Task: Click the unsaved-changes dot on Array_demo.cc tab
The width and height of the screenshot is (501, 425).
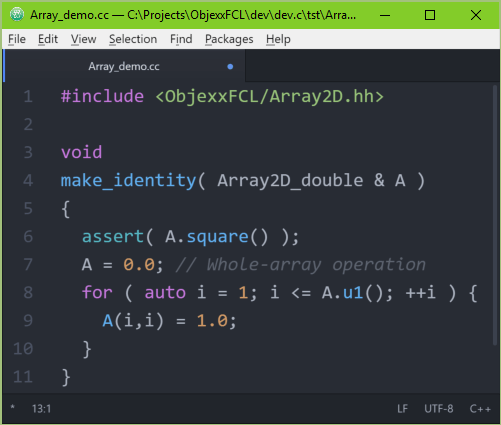Action: pyautogui.click(x=230, y=67)
